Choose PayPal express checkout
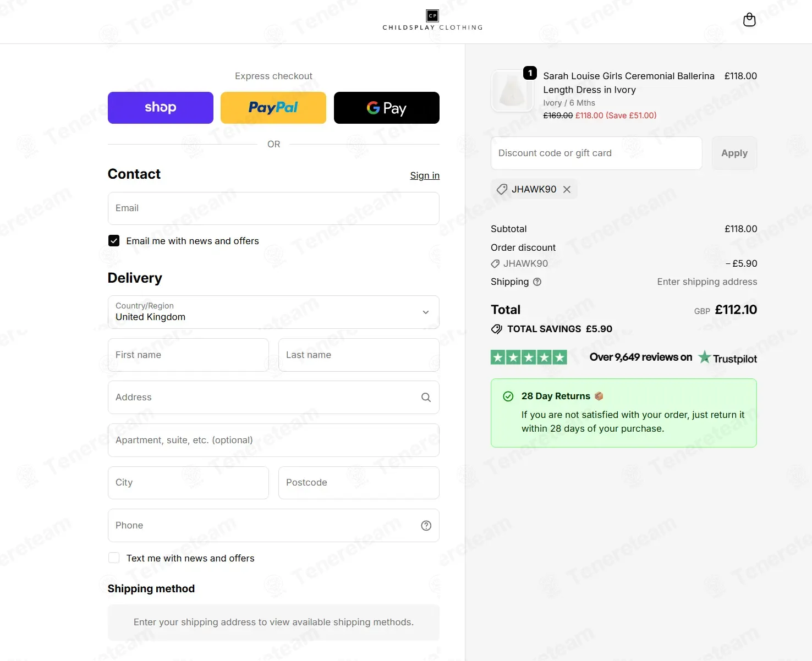Viewport: 812px width, 661px height. click(x=273, y=108)
